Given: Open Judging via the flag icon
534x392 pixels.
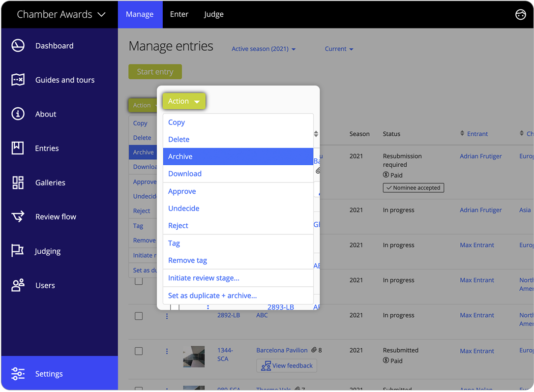Looking at the screenshot, I should coord(18,251).
